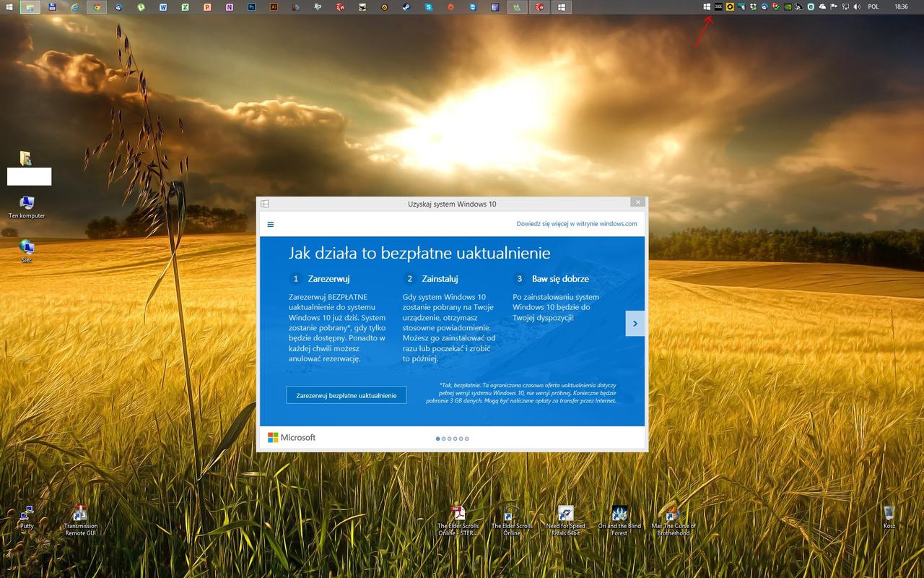Click the 'Zainstaluj' step heading
The width and height of the screenshot is (924, 578).
point(440,279)
